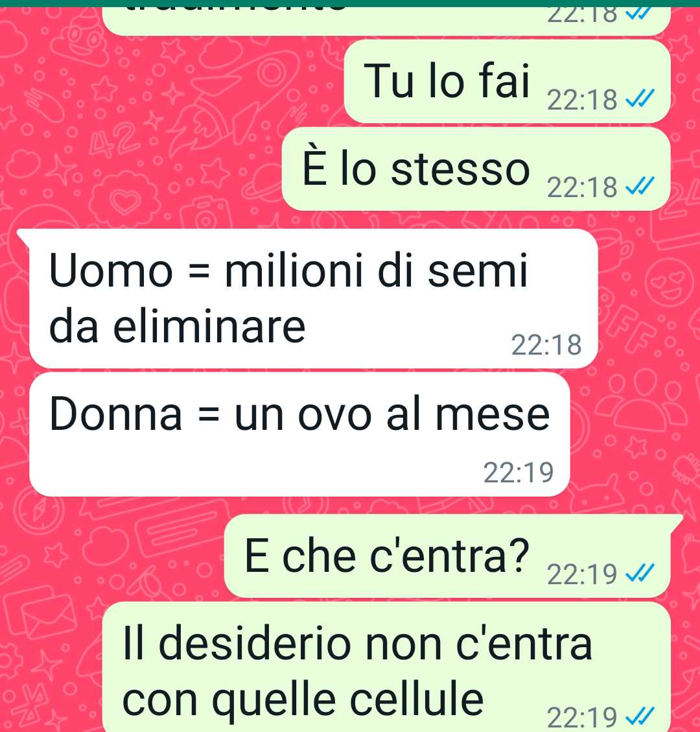Click the 22:19 timestamp on the 'Donna' message

pos(519,473)
